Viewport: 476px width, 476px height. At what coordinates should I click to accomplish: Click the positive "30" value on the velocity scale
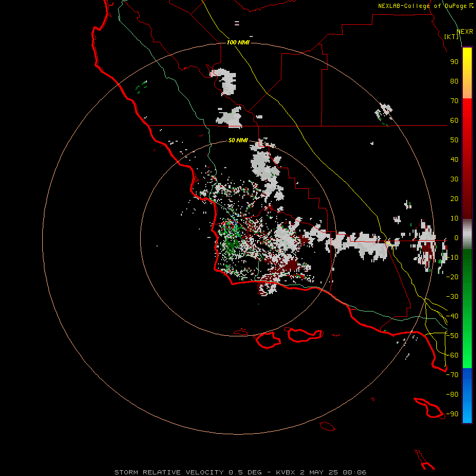pos(454,179)
